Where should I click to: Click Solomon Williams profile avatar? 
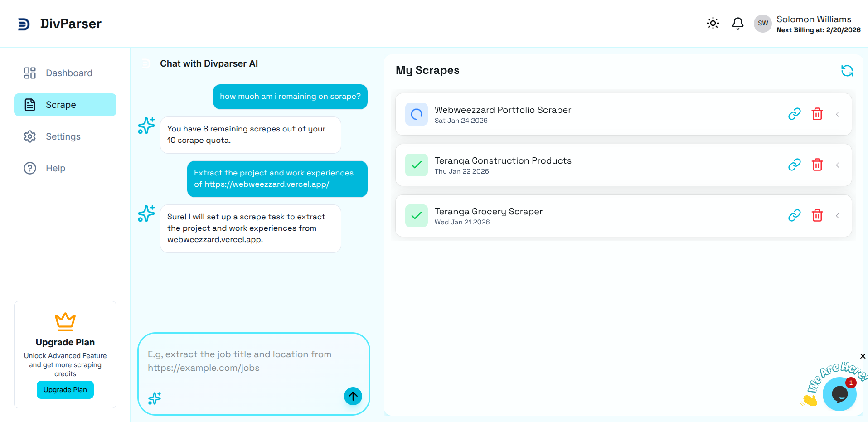click(762, 23)
